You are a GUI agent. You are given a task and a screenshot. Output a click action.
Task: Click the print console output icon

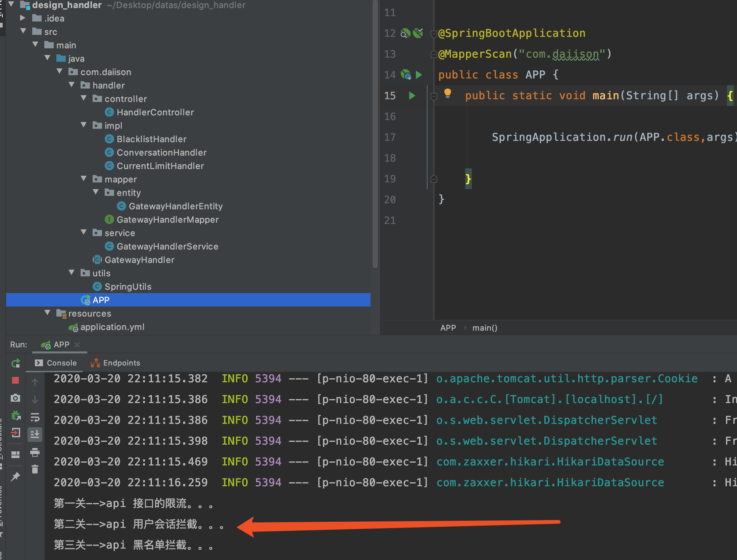tap(35, 452)
